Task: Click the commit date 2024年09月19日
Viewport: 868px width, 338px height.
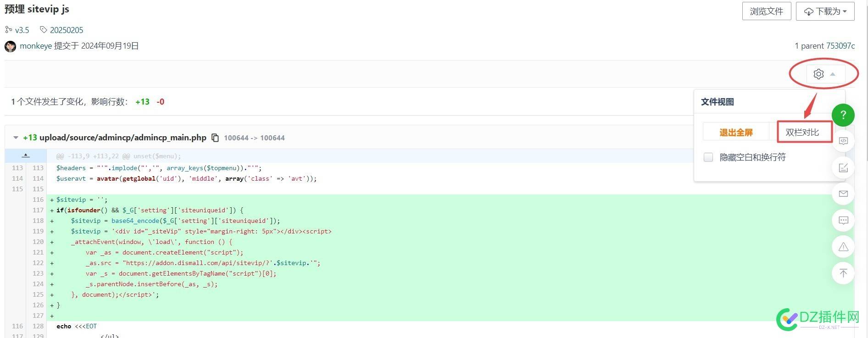Action: pos(110,46)
